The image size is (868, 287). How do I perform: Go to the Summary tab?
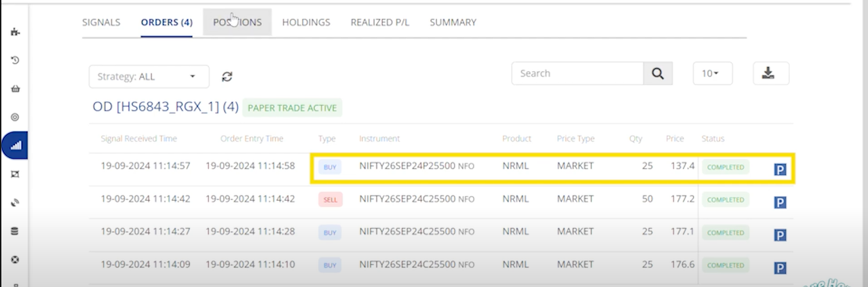(453, 22)
